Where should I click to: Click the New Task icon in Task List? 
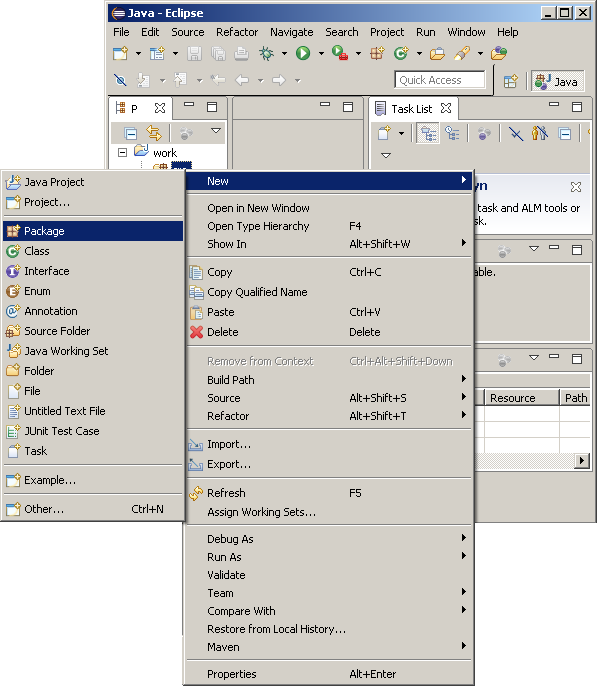point(384,133)
